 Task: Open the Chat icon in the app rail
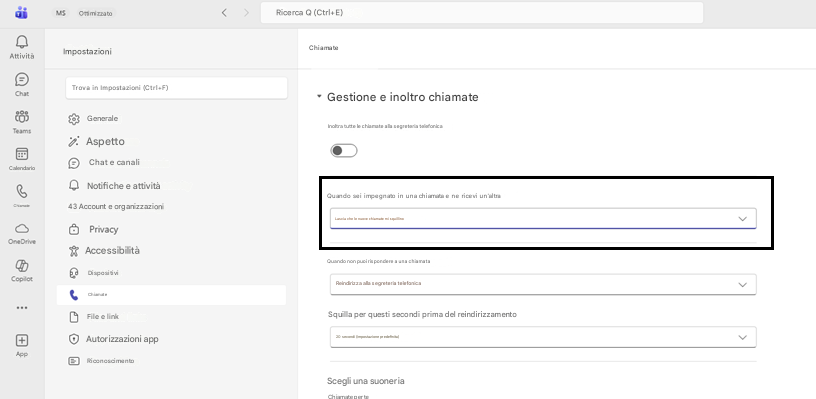point(22,80)
